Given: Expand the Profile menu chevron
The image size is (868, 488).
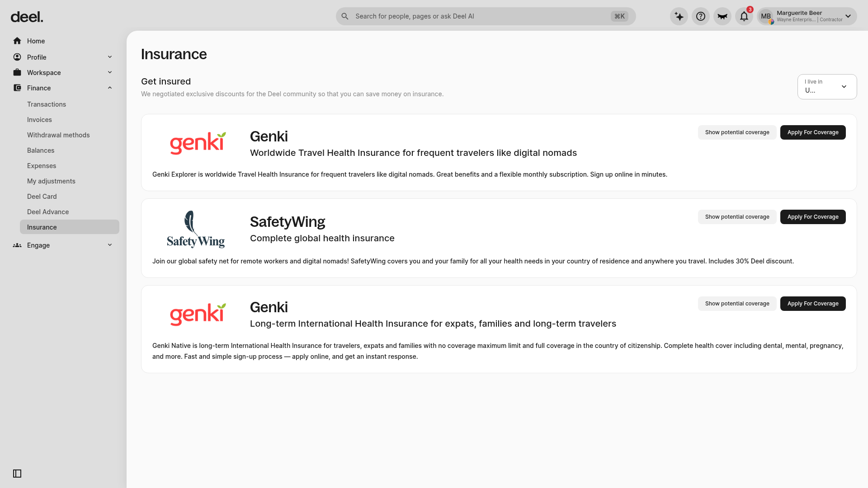Looking at the screenshot, I should point(110,57).
